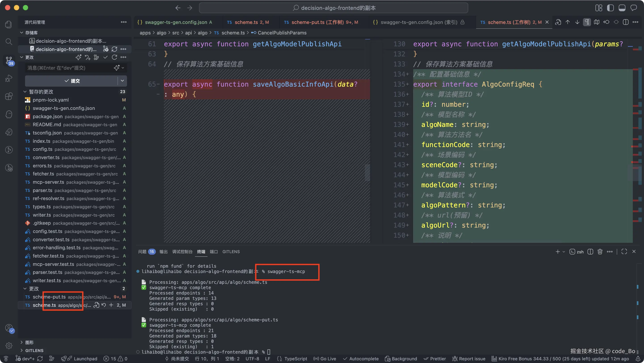Toggle whitespace pilcrow button in diff toolbar
This screenshot has width=644, height=363.
click(x=587, y=22)
